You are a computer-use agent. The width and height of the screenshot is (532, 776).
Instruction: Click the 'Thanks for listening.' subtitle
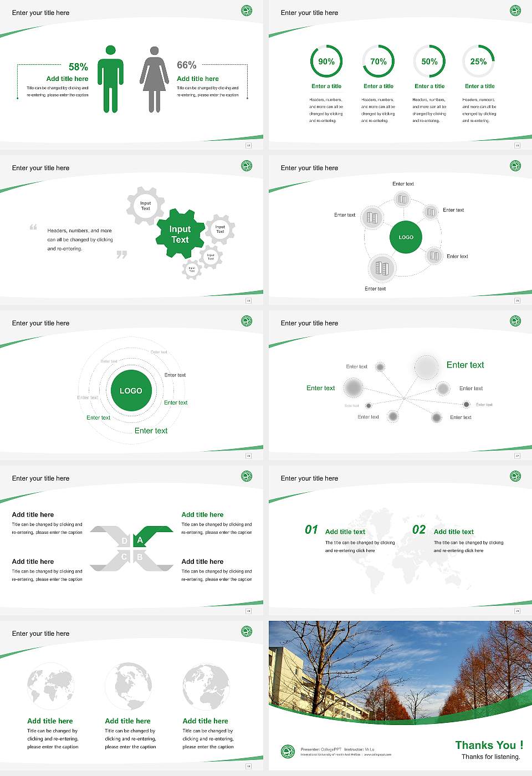(x=491, y=757)
